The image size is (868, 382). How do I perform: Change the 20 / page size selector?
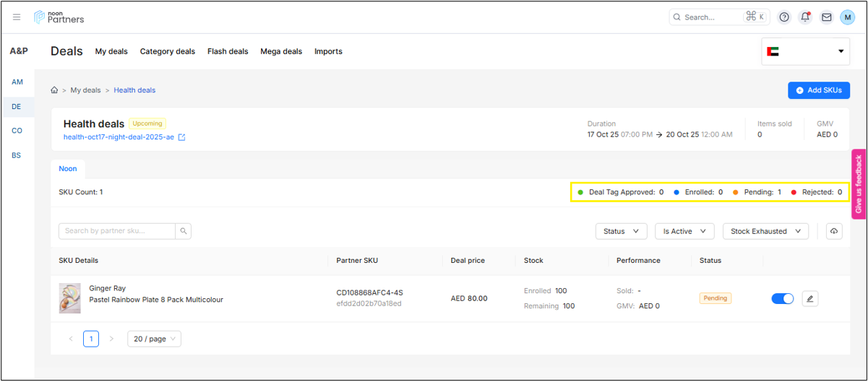pos(154,339)
